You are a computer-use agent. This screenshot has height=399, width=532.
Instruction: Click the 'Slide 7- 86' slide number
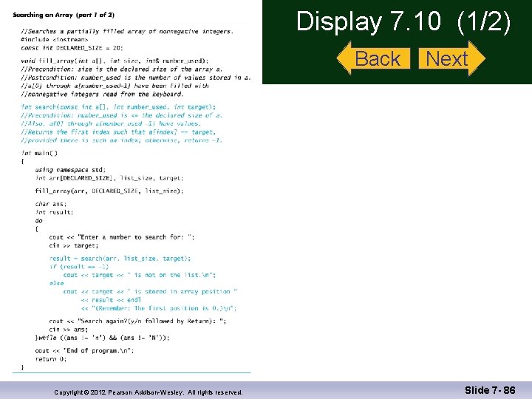click(x=490, y=391)
